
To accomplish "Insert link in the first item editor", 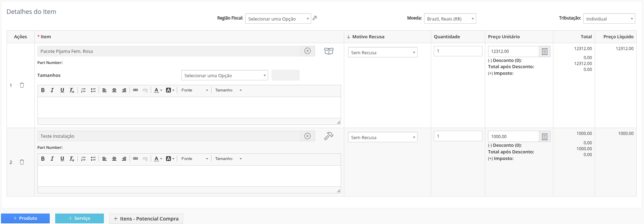I will (135, 90).
